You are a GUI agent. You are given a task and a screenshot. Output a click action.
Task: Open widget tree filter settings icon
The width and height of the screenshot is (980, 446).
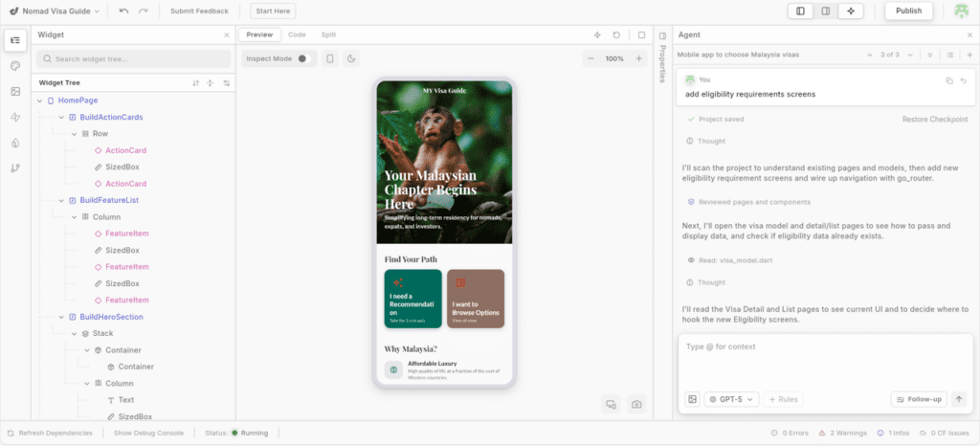pyautogui.click(x=226, y=82)
